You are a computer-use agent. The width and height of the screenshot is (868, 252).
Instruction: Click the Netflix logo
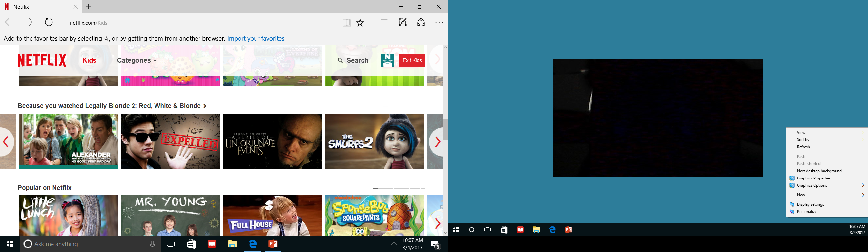point(42,60)
